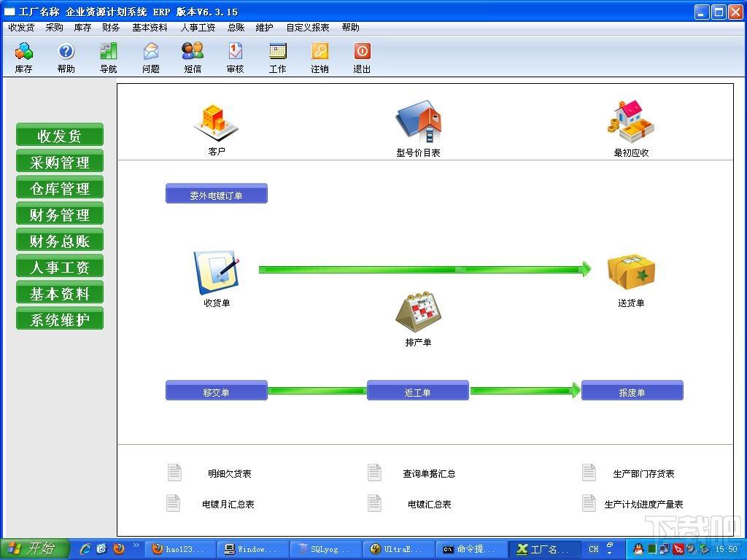
Task: Select the 仓库管理 sidebar button
Action: click(x=60, y=188)
